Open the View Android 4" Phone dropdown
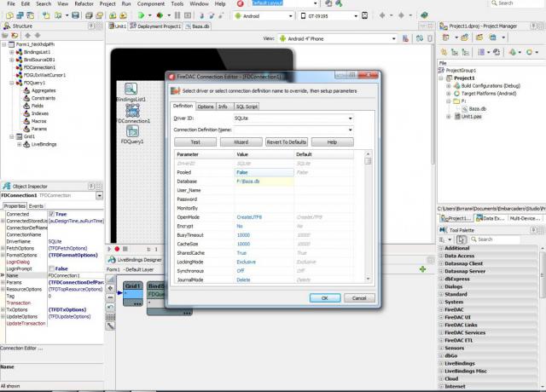The height and width of the screenshot is (392, 546). 394,38
